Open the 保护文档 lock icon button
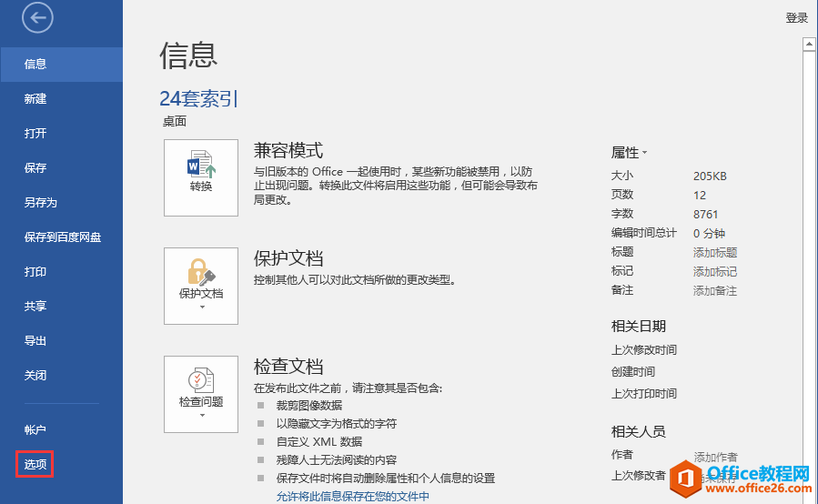 click(201, 286)
